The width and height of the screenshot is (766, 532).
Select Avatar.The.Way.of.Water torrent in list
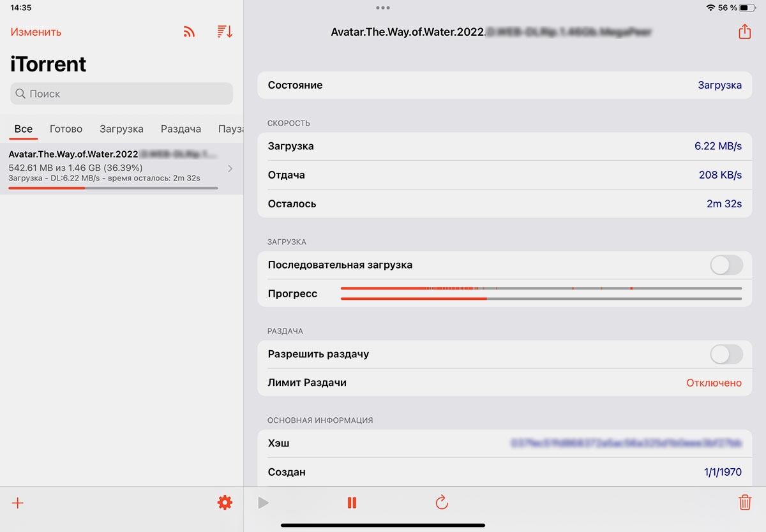(121, 168)
